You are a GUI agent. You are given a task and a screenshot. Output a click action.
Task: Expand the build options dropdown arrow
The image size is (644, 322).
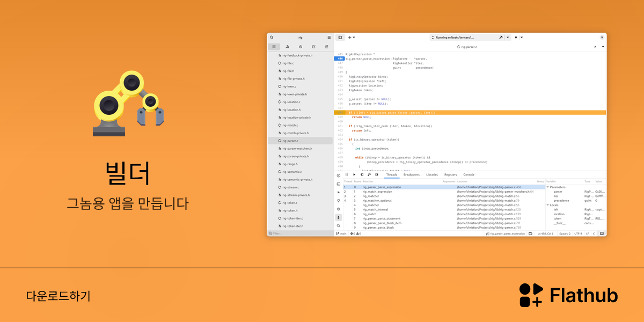click(508, 38)
